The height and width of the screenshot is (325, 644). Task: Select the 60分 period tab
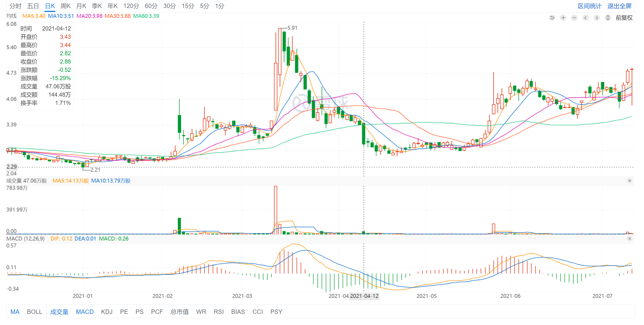coord(151,6)
